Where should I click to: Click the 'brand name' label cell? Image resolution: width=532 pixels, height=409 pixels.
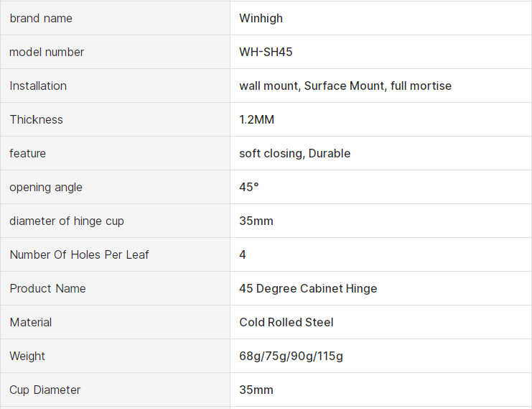41,19
